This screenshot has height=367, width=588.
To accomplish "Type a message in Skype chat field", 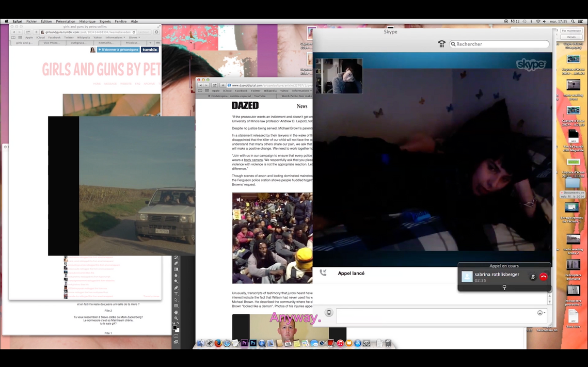I will pyautogui.click(x=441, y=316).
